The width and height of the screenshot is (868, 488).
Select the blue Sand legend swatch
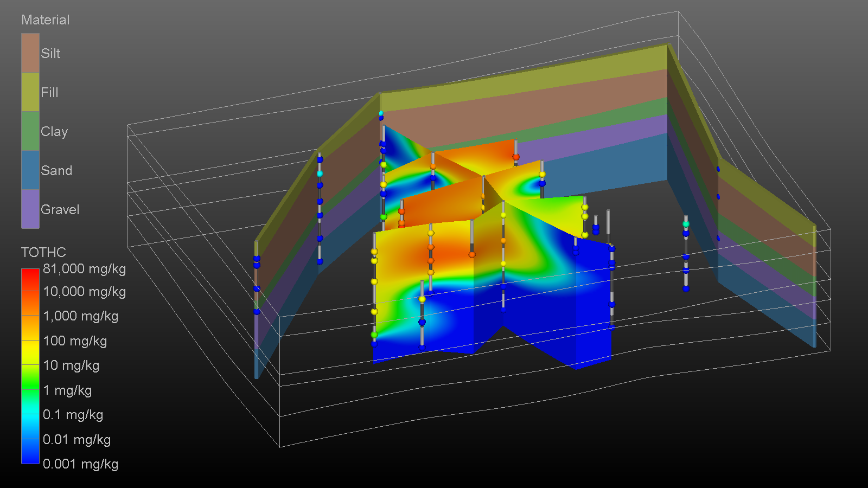tap(30, 170)
